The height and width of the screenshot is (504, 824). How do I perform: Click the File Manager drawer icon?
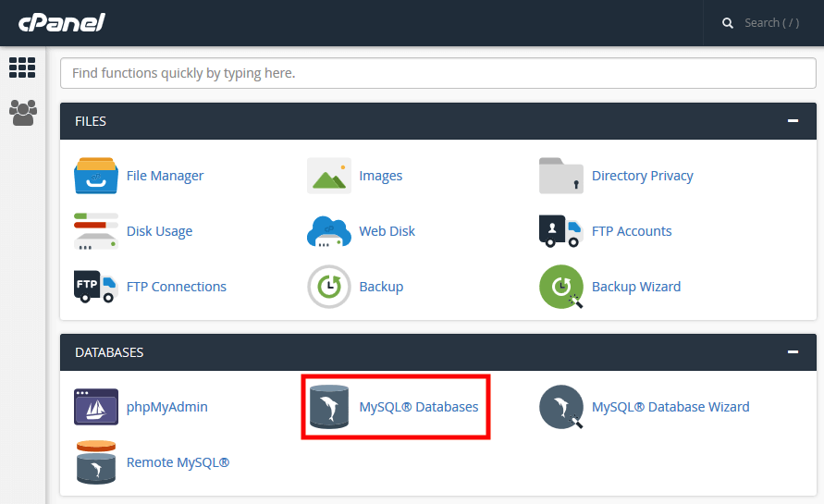95,176
